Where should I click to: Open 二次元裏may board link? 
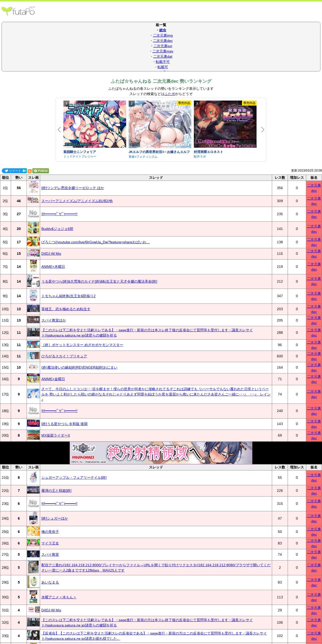point(163,51)
